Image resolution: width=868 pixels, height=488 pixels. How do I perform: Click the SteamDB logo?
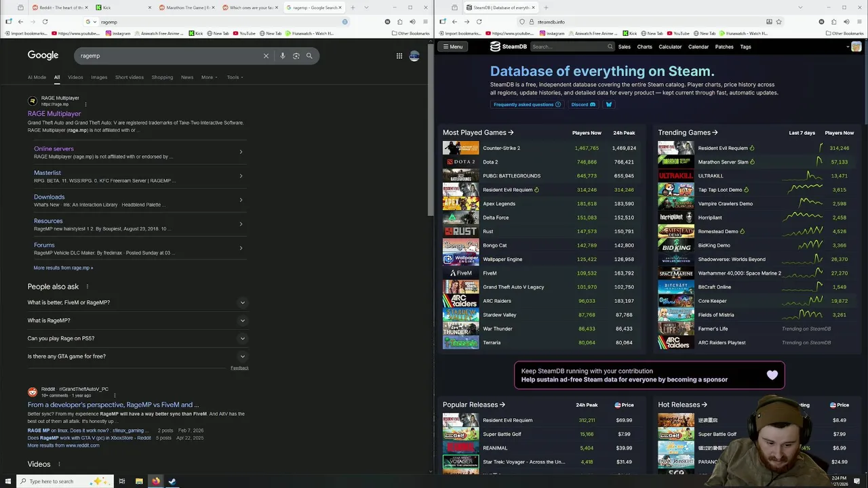point(509,47)
